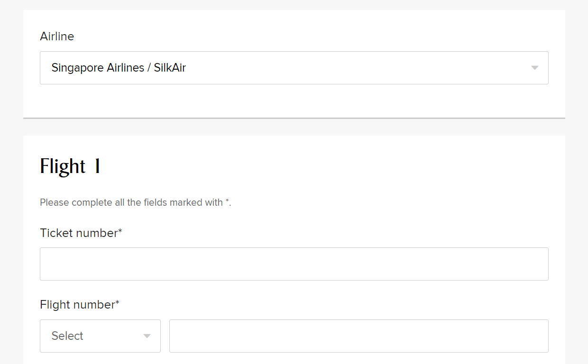Click the gray arrow inside the Airline combo box
Screen dimensions: 588x364
pyautogui.click(x=535, y=68)
